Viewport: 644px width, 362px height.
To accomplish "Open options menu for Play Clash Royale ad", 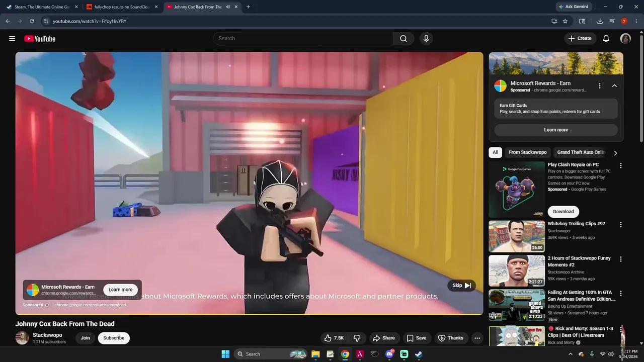I will click(x=620, y=165).
